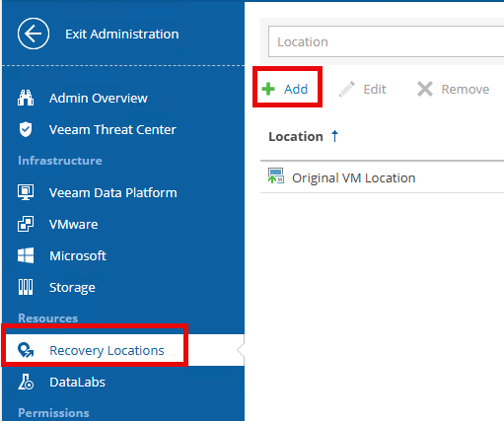Click the Remove toolbar button
This screenshot has height=421, width=504.
point(453,89)
